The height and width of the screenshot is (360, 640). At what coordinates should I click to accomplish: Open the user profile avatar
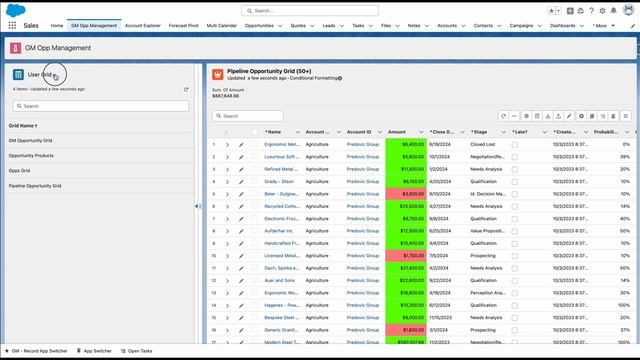[x=629, y=10]
